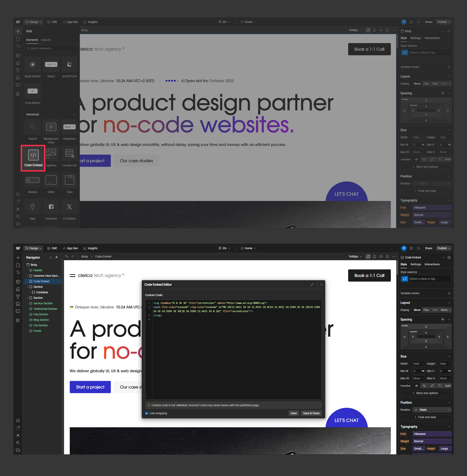Open the Interactions tab in the lower style panel
The width and height of the screenshot is (467, 476).
[432, 264]
